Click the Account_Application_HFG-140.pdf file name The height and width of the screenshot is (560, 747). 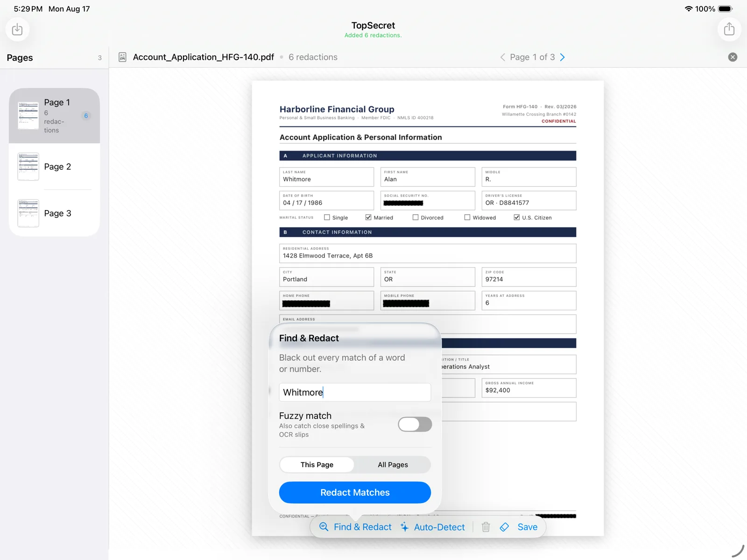tap(204, 57)
